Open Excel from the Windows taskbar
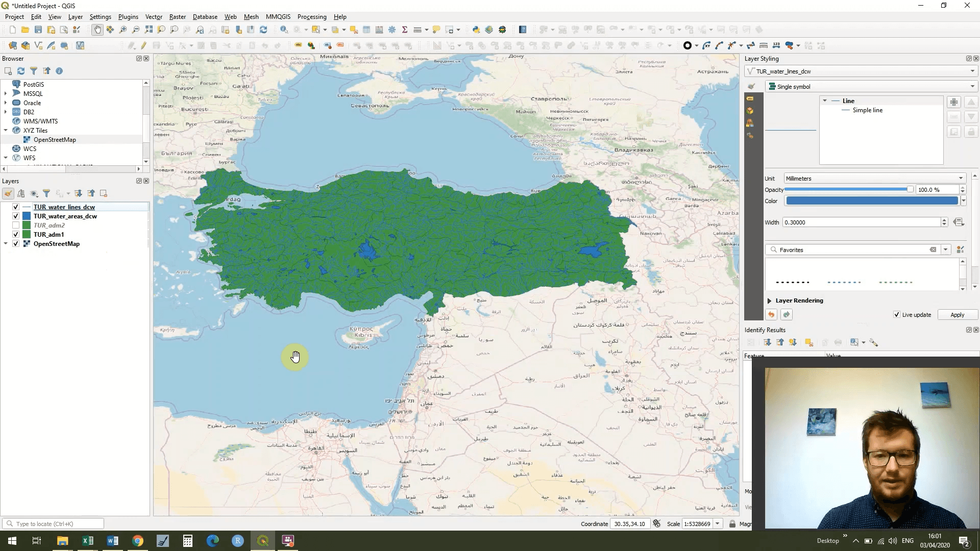The image size is (980, 551). point(88,541)
